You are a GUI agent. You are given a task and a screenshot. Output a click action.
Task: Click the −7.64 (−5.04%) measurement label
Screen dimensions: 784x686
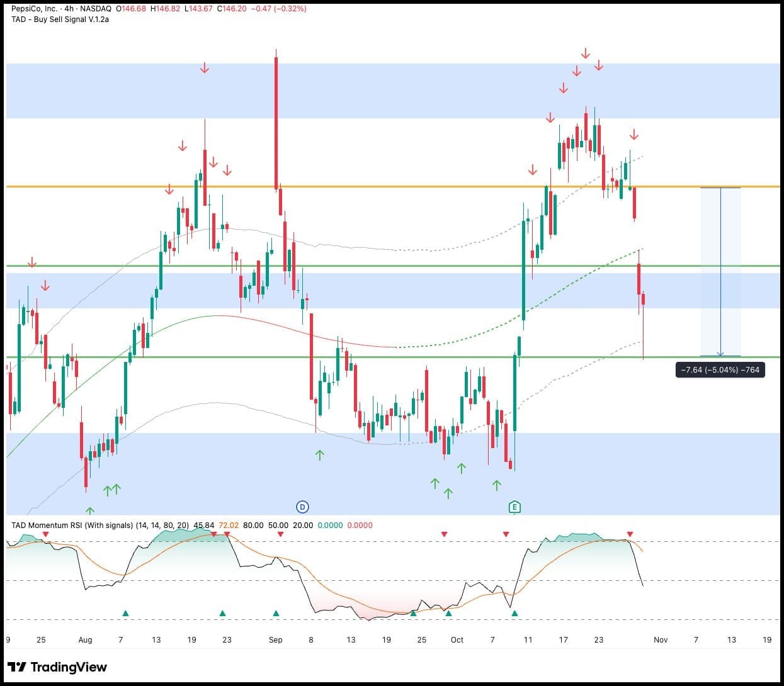point(720,369)
